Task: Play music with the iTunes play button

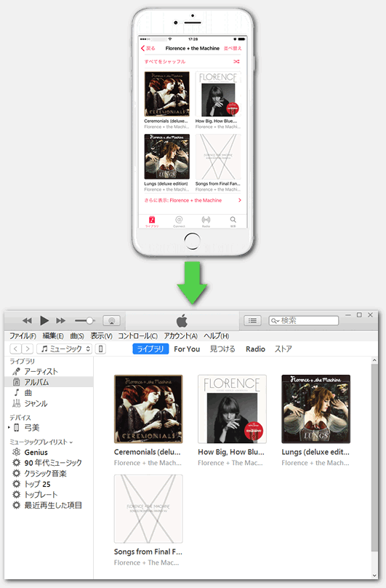Action: [x=44, y=321]
